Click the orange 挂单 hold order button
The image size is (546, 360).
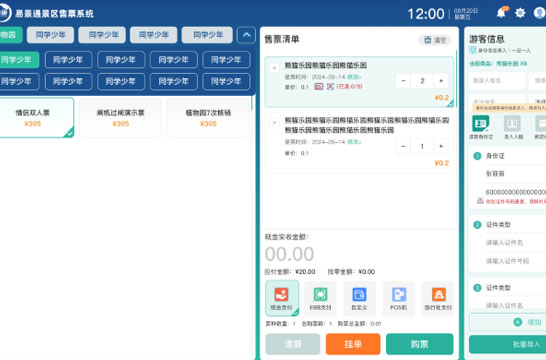353,344
